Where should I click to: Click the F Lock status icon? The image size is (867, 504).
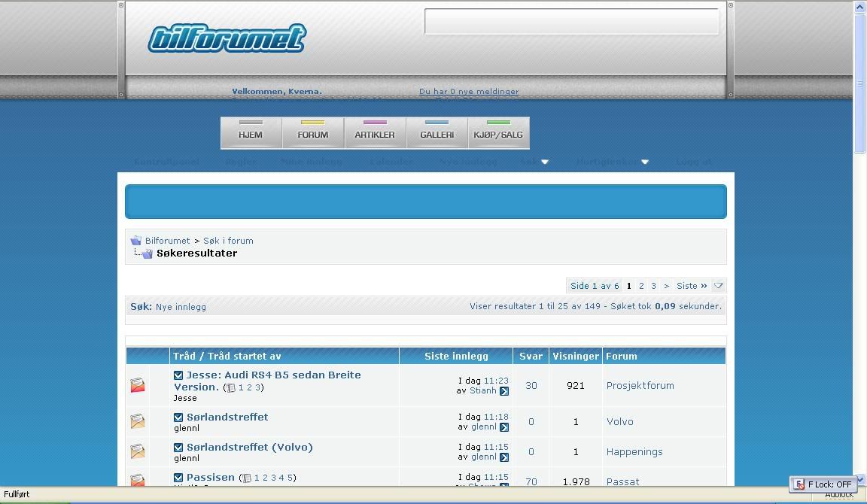click(799, 484)
